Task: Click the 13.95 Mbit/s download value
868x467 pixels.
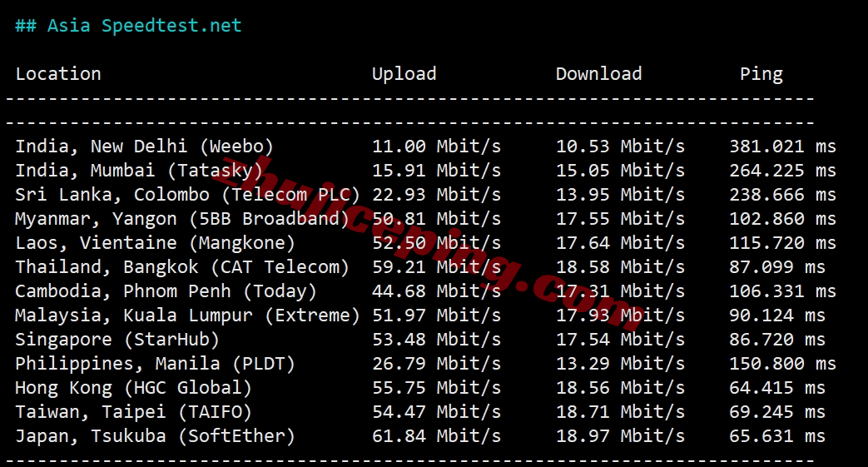Action: (x=620, y=195)
